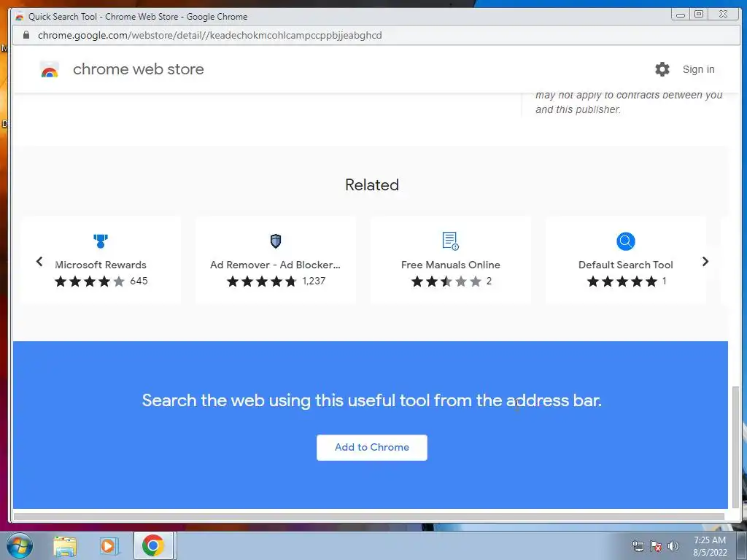
Task: Show previous related extensions with left arrow
Action: [39, 262]
